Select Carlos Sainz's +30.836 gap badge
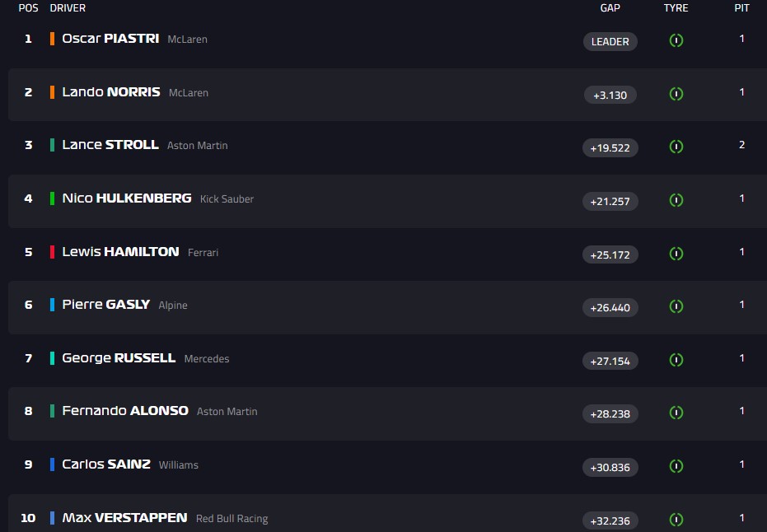Image resolution: width=767 pixels, height=532 pixels. [610, 467]
